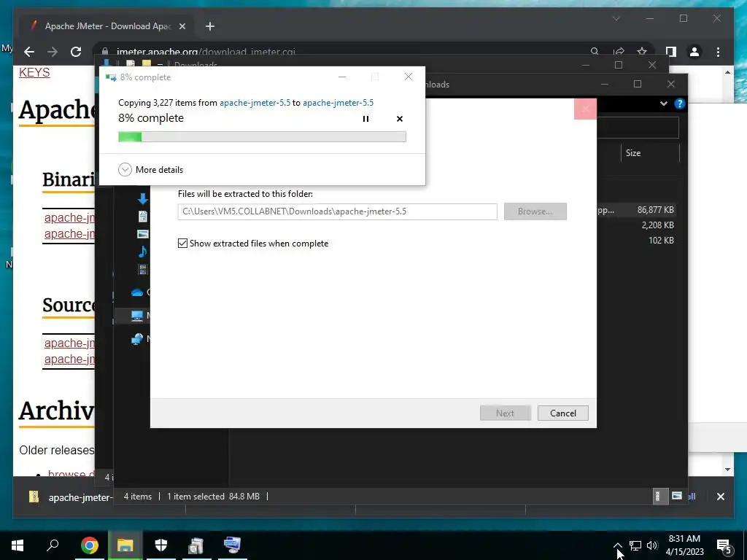Switch Explorer to large icons view
The image size is (747, 560).
tap(676, 496)
